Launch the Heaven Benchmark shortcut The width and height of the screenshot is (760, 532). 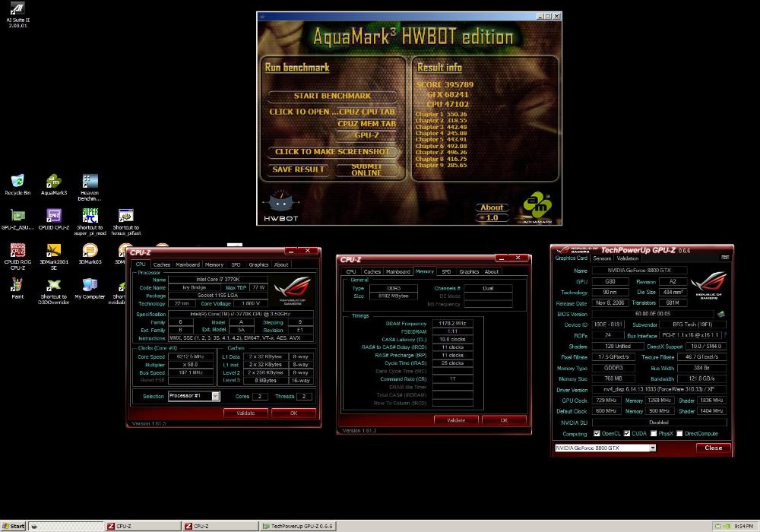[x=90, y=188]
